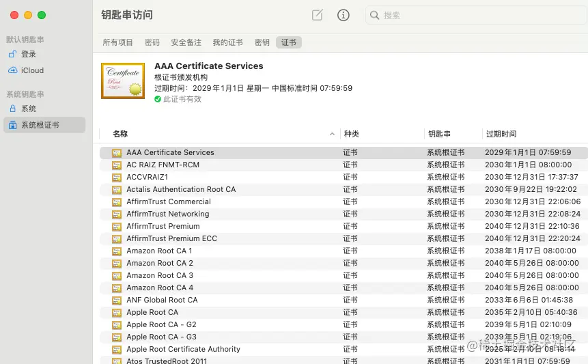This screenshot has height=364, width=588.
Task: Focus the 搜索 search field
Action: [476, 15]
